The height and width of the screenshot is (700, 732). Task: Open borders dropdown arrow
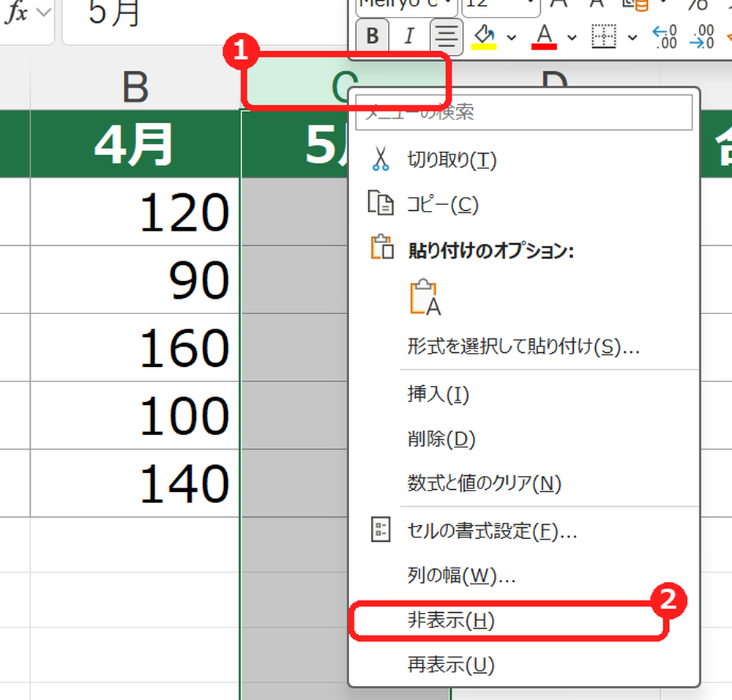(632, 37)
